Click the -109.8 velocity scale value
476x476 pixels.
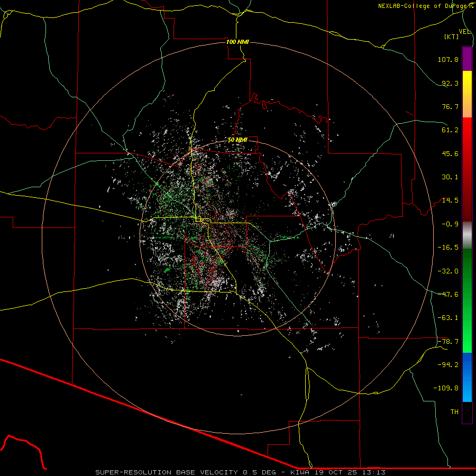446,388
